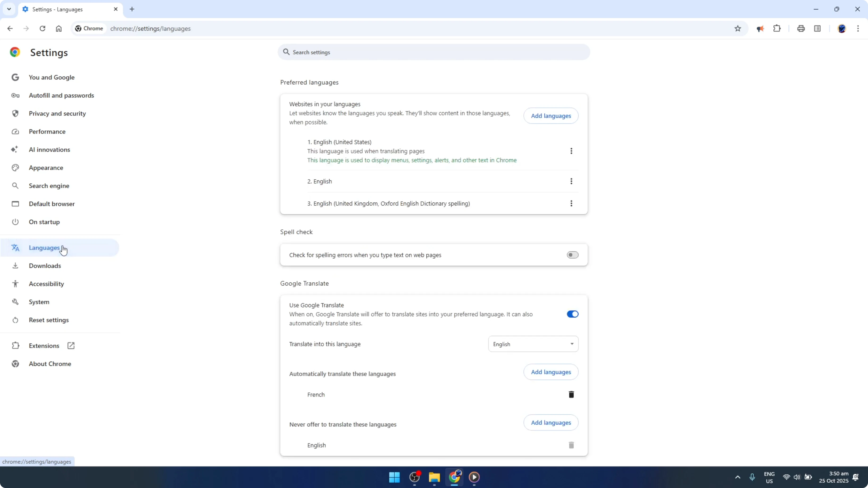Open the tab search dropdown
This screenshot has height=488, width=868.
(9, 9)
